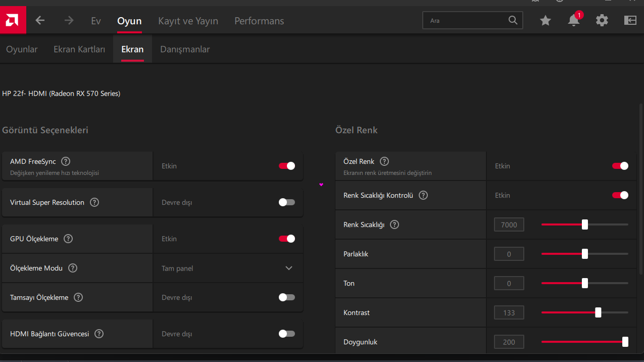Screen dimensions: 644x362
Task: Click the sidebar dock panel icon
Action: pyautogui.click(x=630, y=20)
